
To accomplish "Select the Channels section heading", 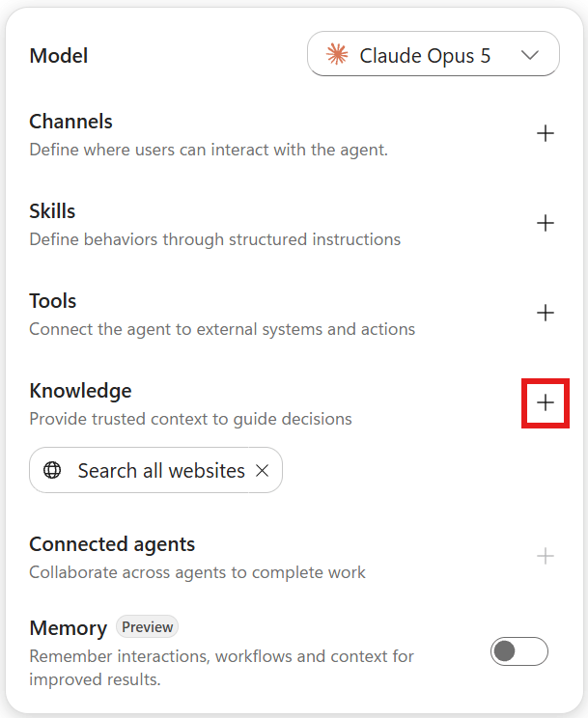I will 70,122.
